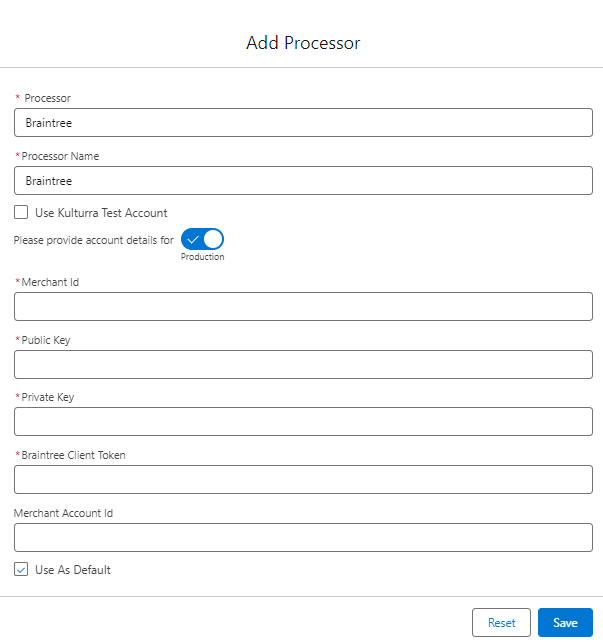Click inside the Private Key field
The height and width of the screenshot is (642, 603).
[303, 422]
